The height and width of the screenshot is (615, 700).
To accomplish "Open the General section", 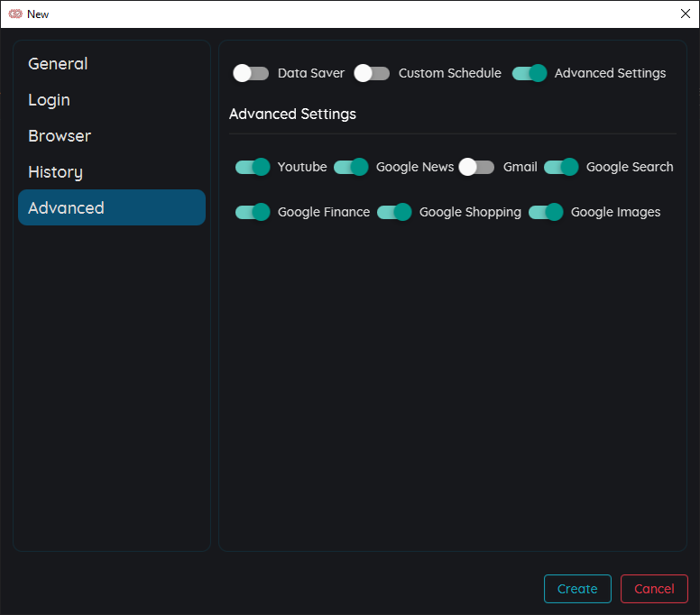I will [112, 64].
